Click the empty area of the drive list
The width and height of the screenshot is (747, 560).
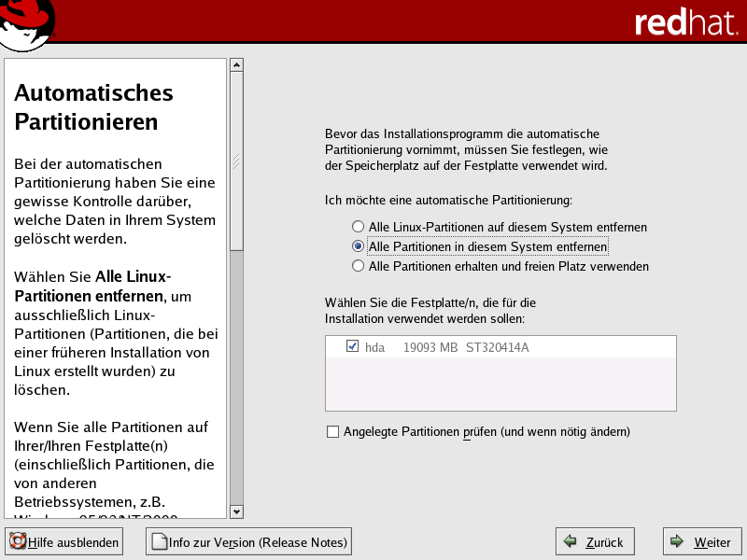click(x=500, y=385)
